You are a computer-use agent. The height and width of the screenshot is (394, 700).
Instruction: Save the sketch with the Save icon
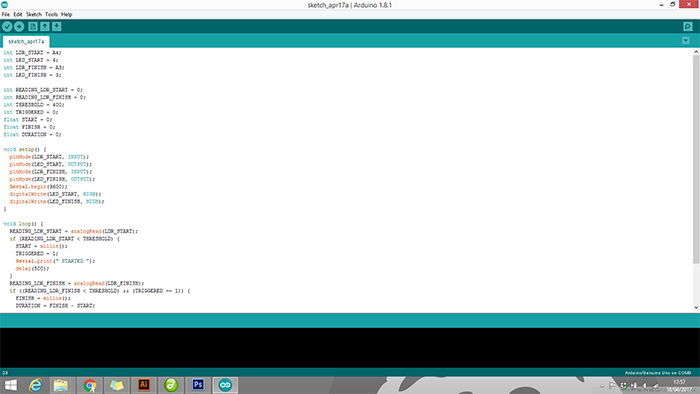pyautogui.click(x=57, y=27)
